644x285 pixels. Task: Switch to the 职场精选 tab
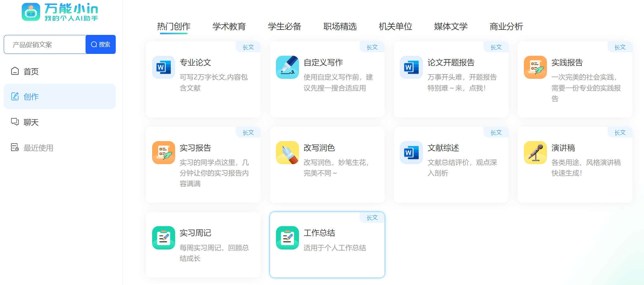pyautogui.click(x=340, y=26)
